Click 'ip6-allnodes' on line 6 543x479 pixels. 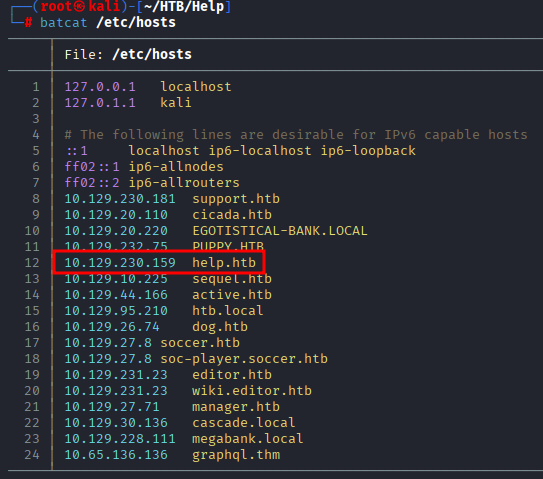pos(176,167)
